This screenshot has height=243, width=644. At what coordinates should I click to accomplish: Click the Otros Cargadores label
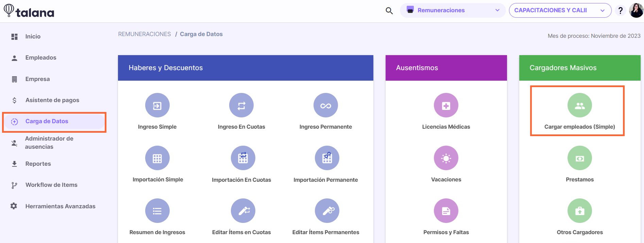580,232
